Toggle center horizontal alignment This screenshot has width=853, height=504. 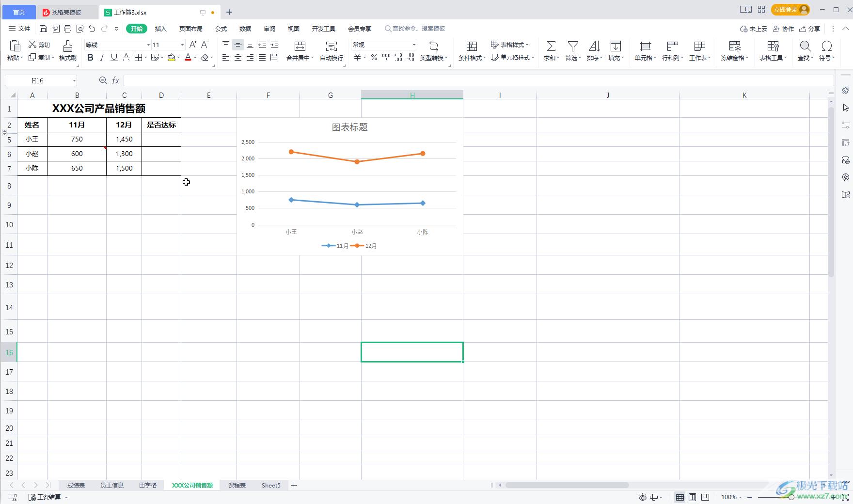(x=238, y=58)
